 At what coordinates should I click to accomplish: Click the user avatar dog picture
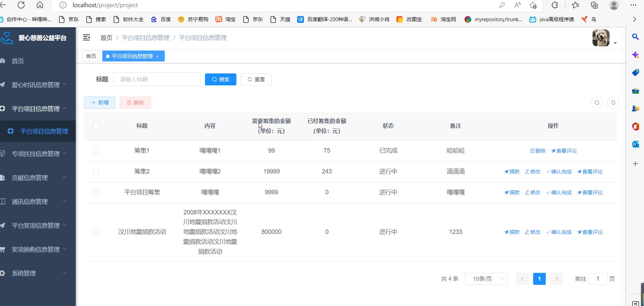click(x=601, y=38)
